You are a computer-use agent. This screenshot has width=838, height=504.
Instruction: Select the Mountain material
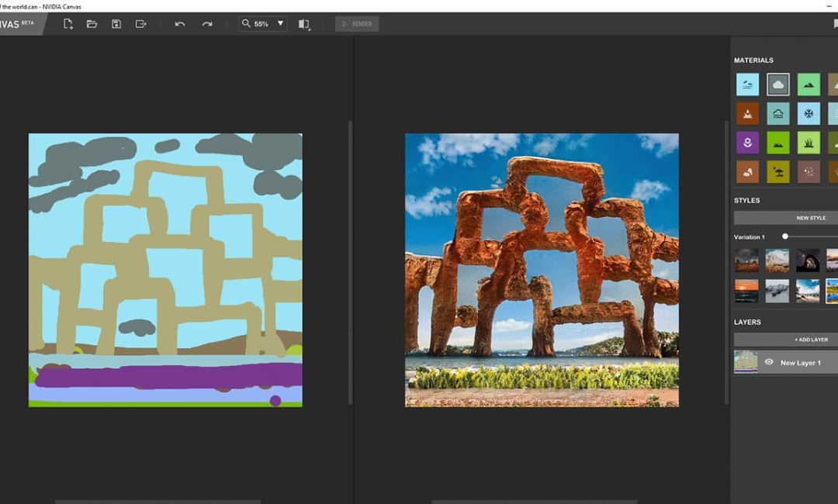[x=809, y=85]
